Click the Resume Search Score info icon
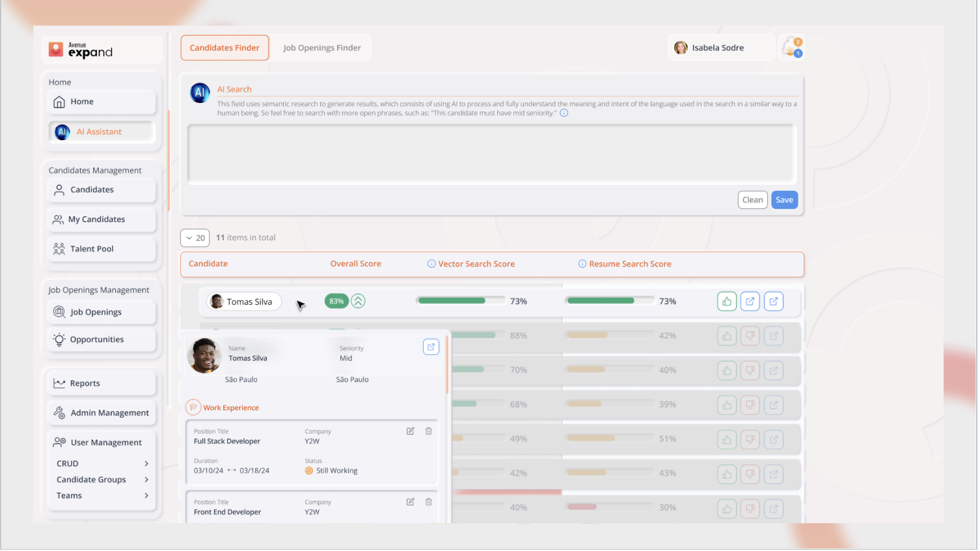Image resolution: width=980 pixels, height=551 pixels. (x=582, y=264)
